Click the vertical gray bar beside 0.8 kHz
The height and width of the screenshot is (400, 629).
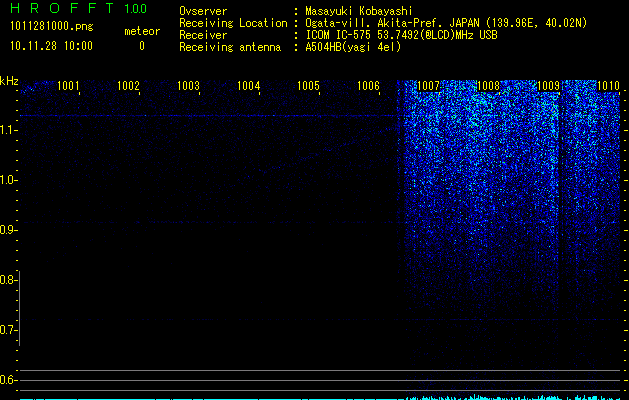click(x=20, y=308)
